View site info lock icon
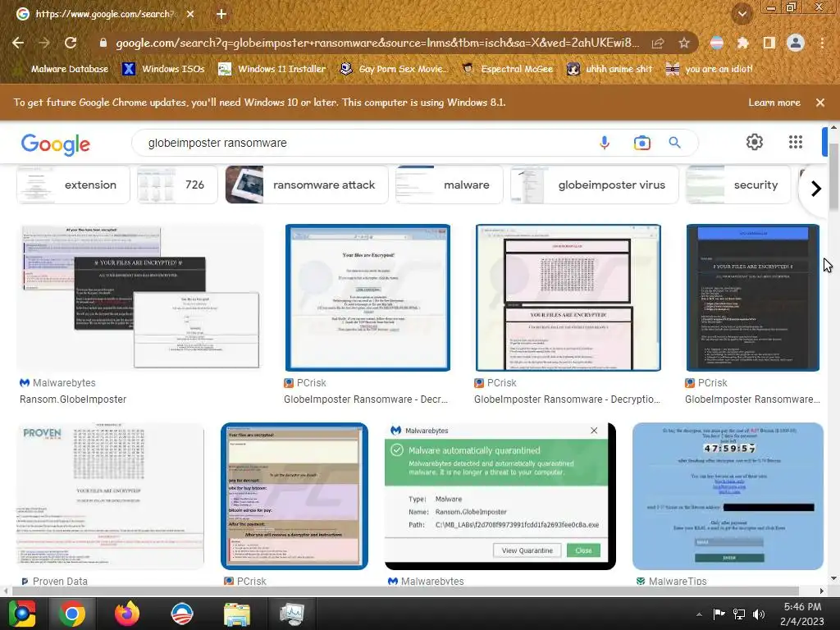The height and width of the screenshot is (630, 840). tap(103, 43)
